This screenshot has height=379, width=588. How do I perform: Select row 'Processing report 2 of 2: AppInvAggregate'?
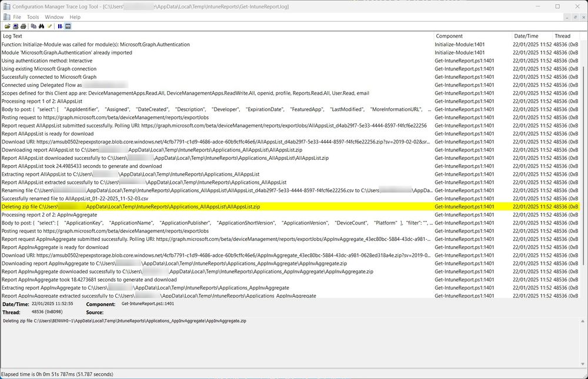(290, 215)
